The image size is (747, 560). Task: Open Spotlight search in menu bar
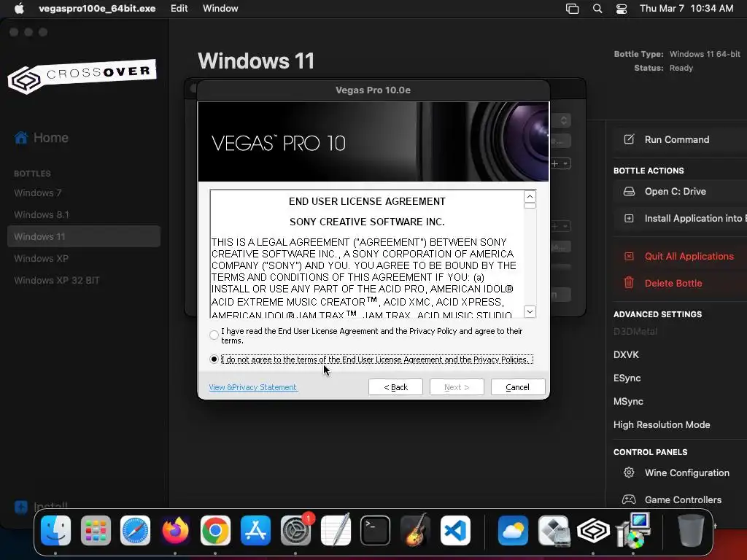click(x=597, y=9)
